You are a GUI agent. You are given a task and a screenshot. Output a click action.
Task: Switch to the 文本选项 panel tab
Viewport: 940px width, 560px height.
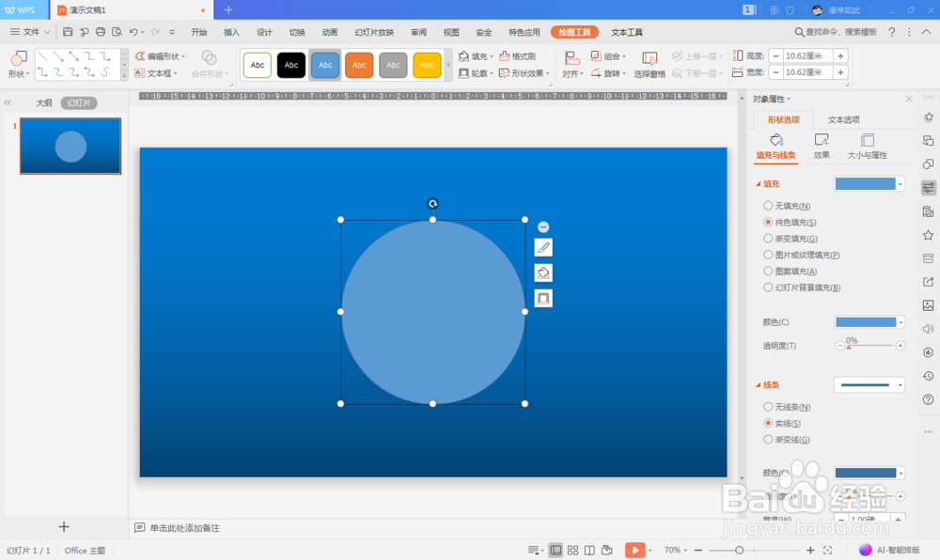tap(843, 119)
